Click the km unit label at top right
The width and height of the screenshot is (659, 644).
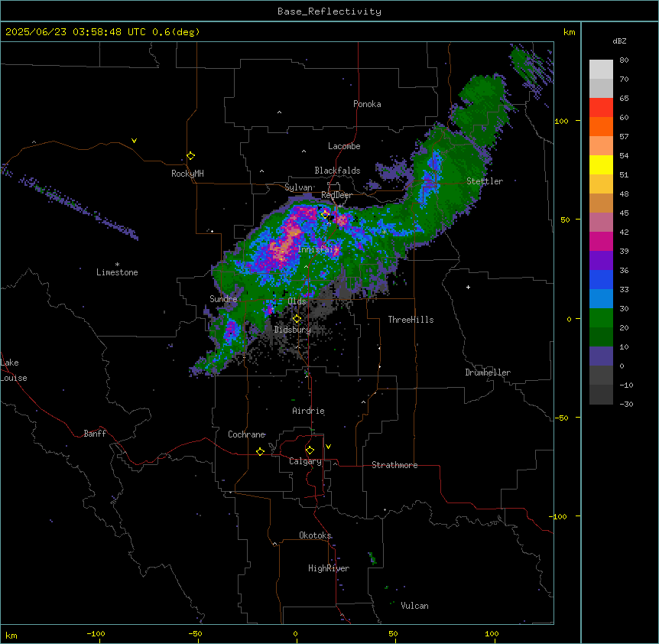570,32
